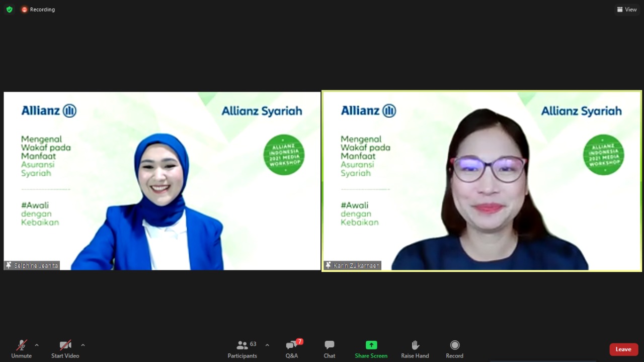Leave the meeting
Viewport: 644px width, 362px height.
[624, 349]
